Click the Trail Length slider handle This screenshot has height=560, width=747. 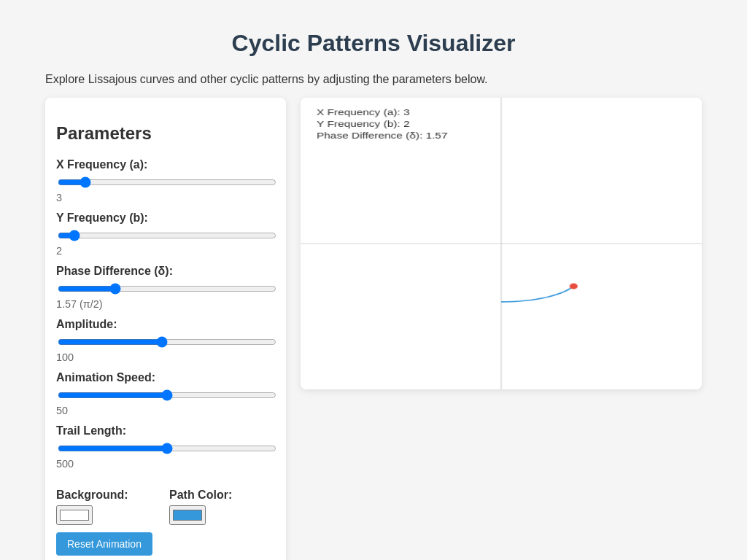click(167, 448)
